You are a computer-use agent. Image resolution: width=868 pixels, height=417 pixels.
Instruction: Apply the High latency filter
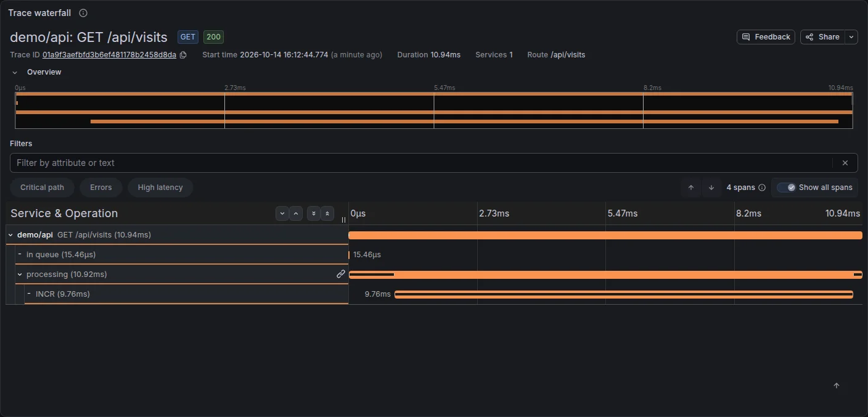point(160,188)
